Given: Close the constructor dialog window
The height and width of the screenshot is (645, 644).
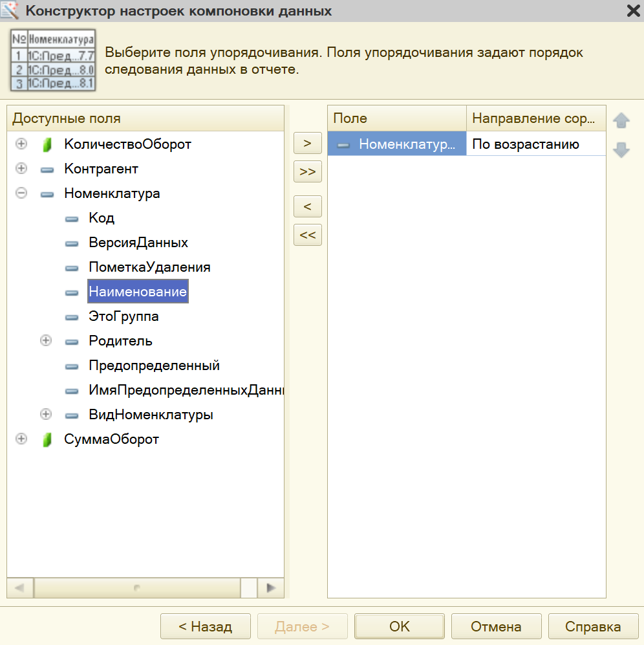Looking at the screenshot, I should point(633,11).
